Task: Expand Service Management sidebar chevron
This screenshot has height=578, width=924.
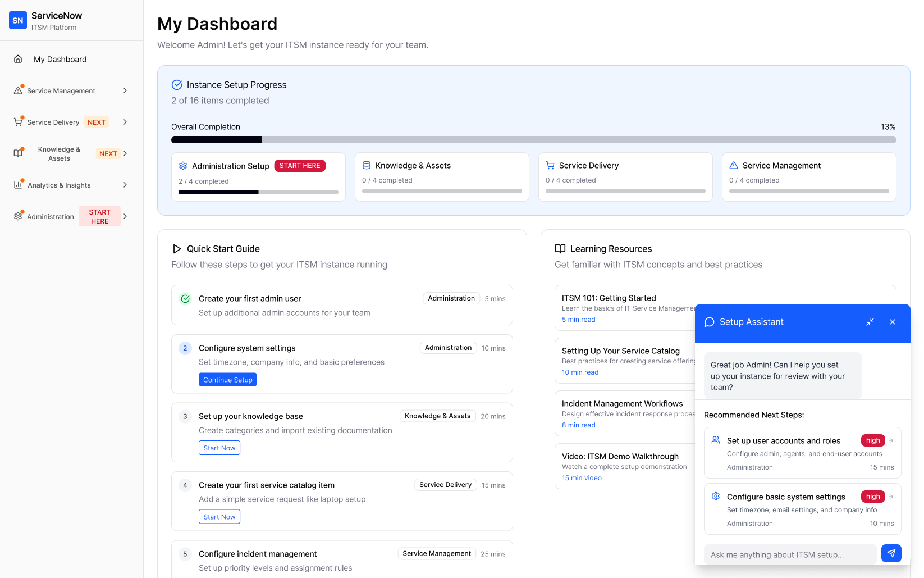Action: click(125, 90)
